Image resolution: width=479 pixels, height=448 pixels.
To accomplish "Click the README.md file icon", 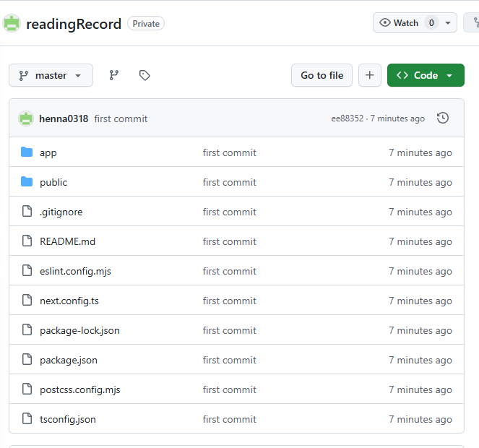I will (27, 241).
